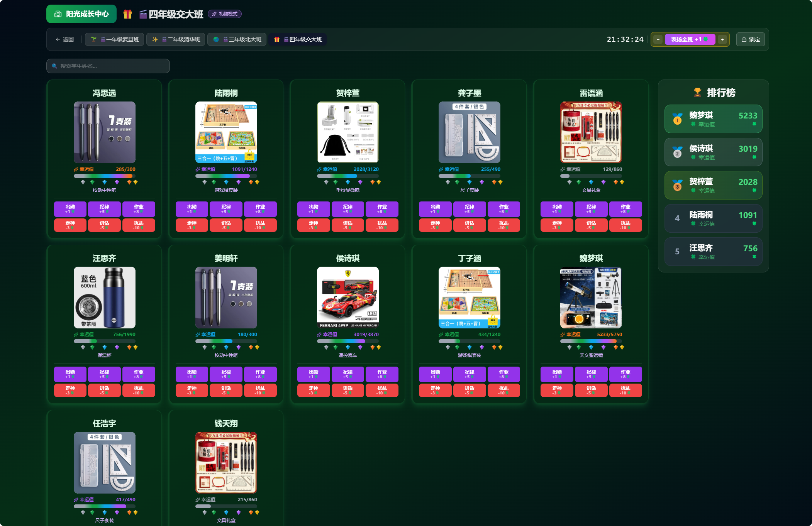Switch to the 三年级北大班 tab
This screenshot has height=526, width=812.
[x=237, y=39]
